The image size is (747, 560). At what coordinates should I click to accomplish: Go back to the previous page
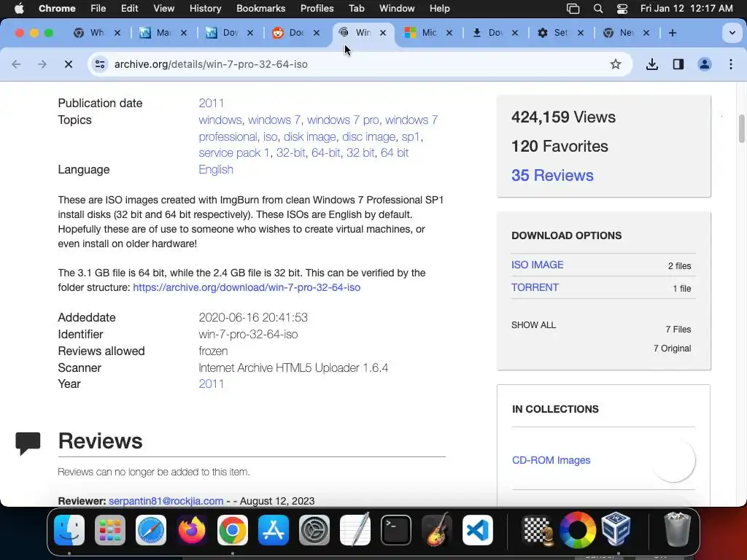(x=16, y=64)
